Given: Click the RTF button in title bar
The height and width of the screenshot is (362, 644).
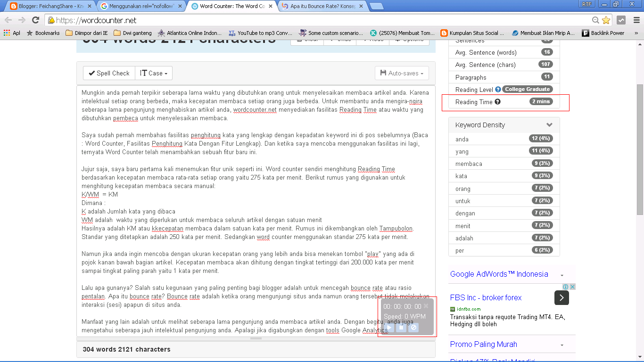Looking at the screenshot, I should tap(586, 4).
